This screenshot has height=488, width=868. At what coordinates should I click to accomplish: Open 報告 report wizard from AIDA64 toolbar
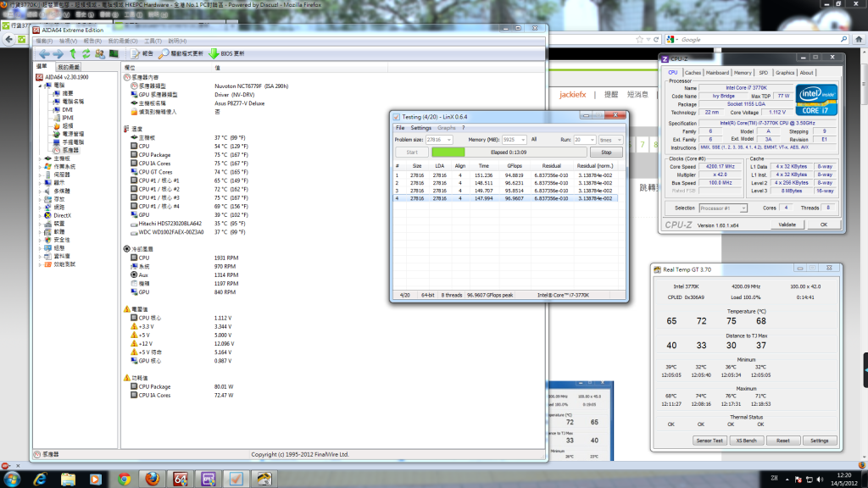142,53
